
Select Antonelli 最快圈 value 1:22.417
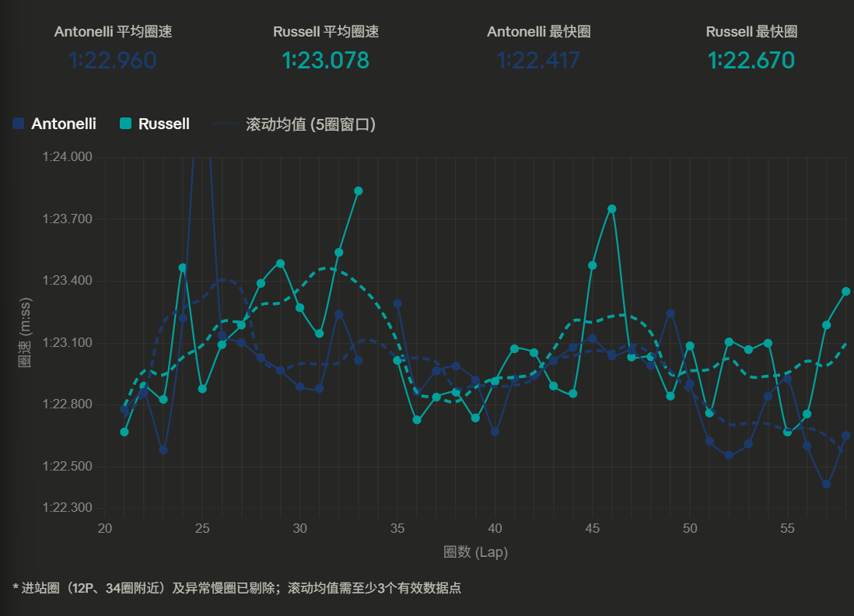539,60
